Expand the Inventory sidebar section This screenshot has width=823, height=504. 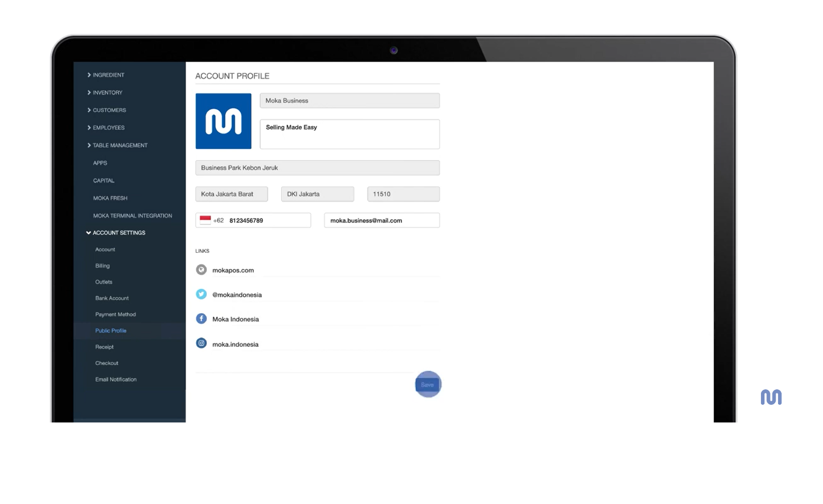tap(107, 93)
